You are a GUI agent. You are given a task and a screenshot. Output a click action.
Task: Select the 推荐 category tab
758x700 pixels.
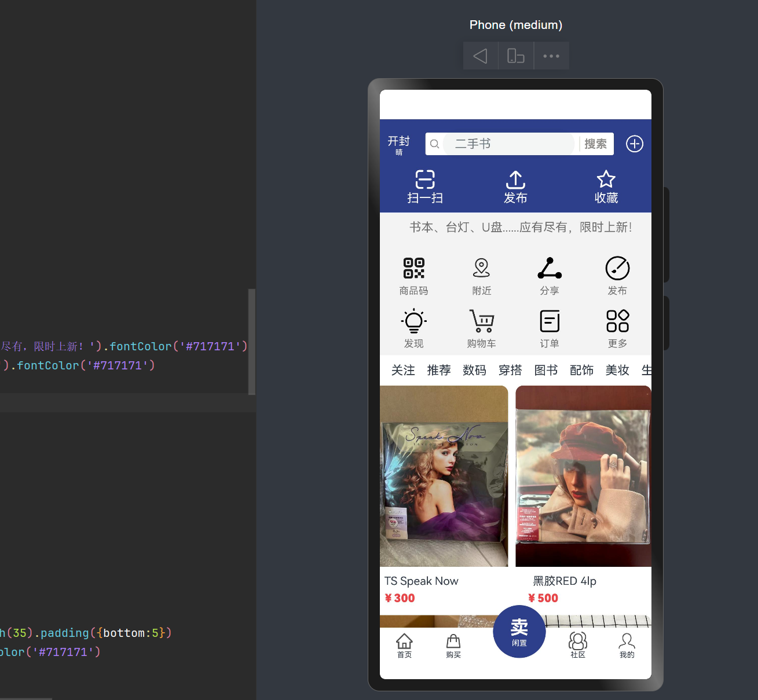pyautogui.click(x=439, y=370)
